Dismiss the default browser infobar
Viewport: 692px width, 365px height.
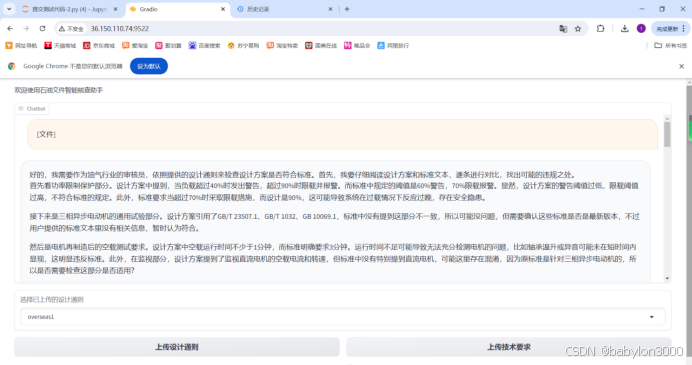(681, 66)
